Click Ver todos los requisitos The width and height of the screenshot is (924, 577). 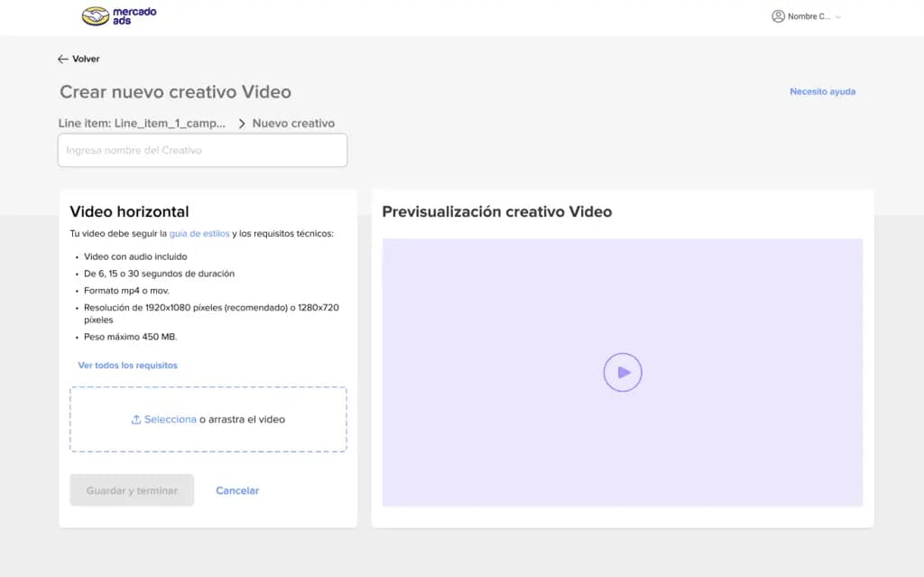pyautogui.click(x=127, y=365)
